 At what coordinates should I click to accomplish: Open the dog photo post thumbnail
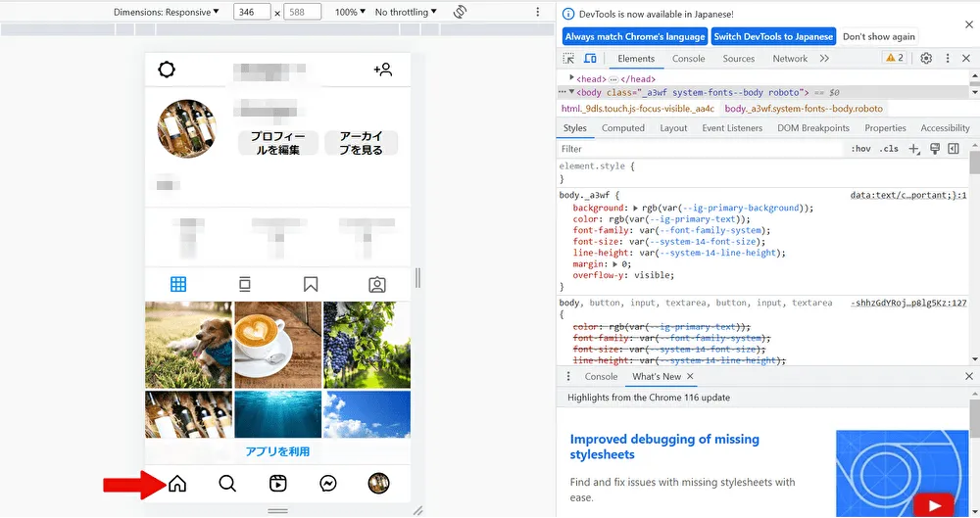[189, 345]
